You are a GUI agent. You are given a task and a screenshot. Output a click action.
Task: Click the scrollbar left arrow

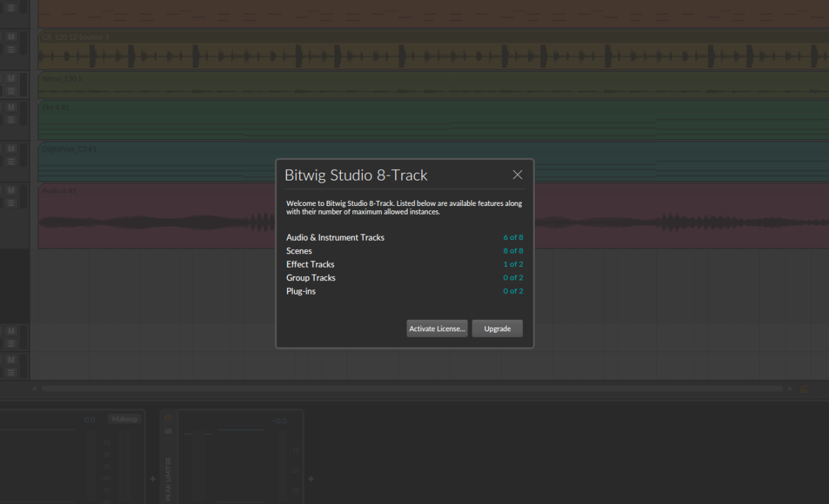(34, 389)
